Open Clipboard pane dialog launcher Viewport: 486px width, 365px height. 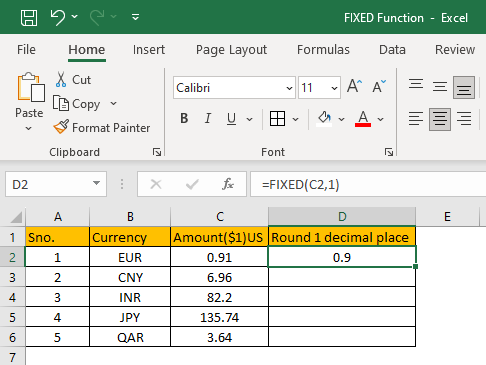click(157, 152)
